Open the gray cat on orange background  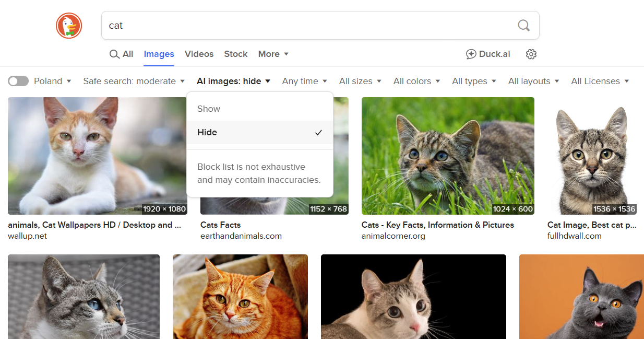[581, 297]
